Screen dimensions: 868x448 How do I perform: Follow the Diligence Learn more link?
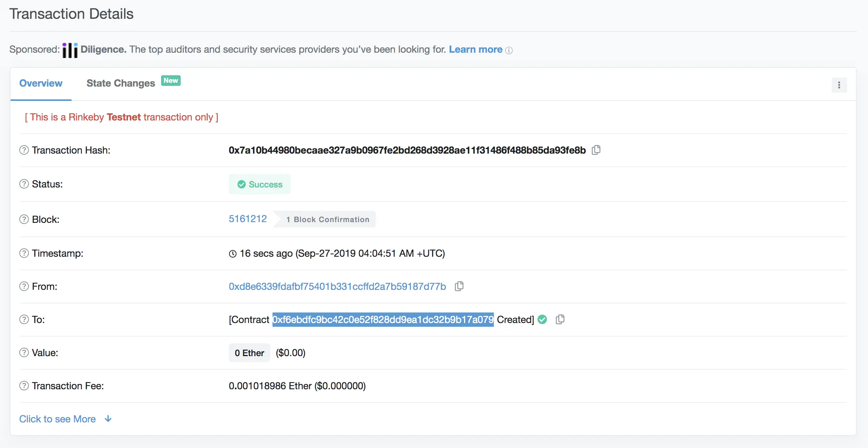(475, 49)
